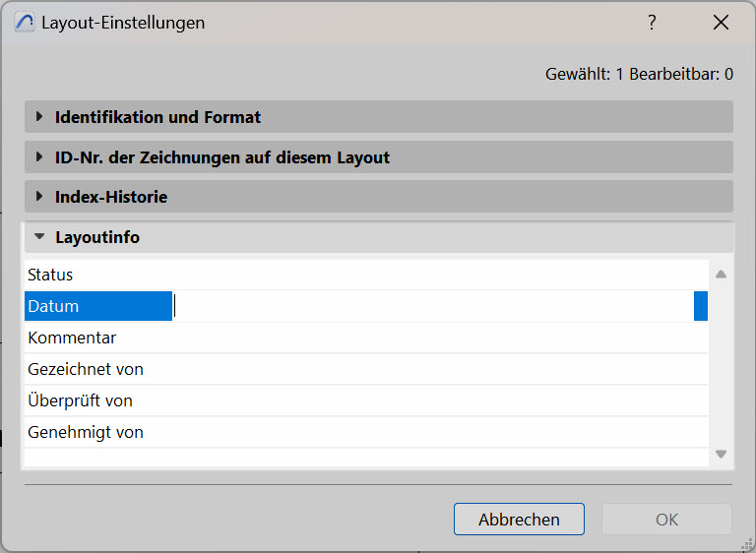Click the OK button

pos(666,520)
